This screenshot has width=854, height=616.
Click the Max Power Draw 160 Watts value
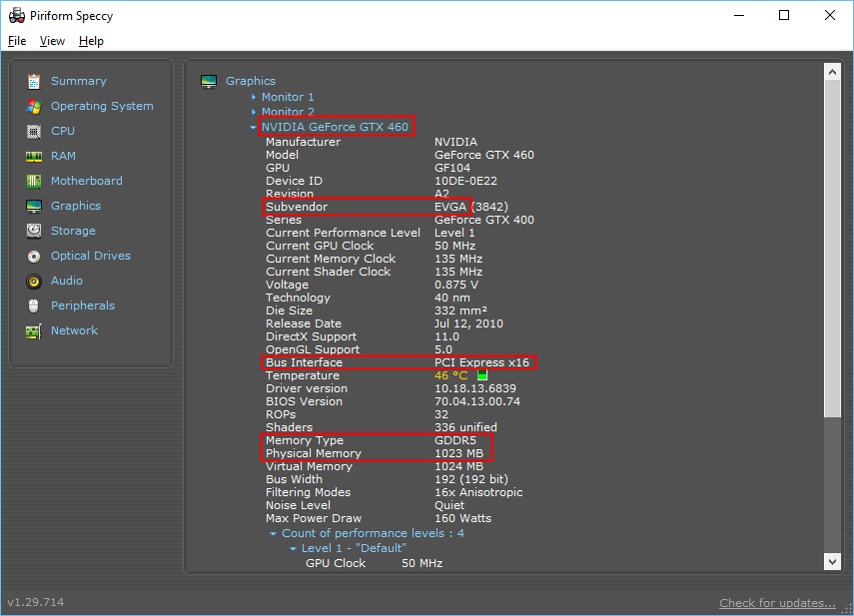point(462,518)
